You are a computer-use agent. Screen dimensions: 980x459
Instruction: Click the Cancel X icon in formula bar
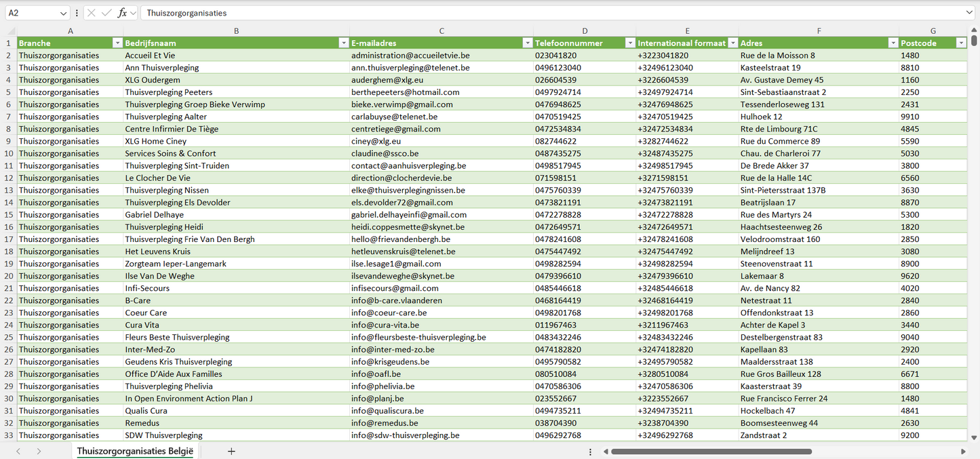(91, 13)
